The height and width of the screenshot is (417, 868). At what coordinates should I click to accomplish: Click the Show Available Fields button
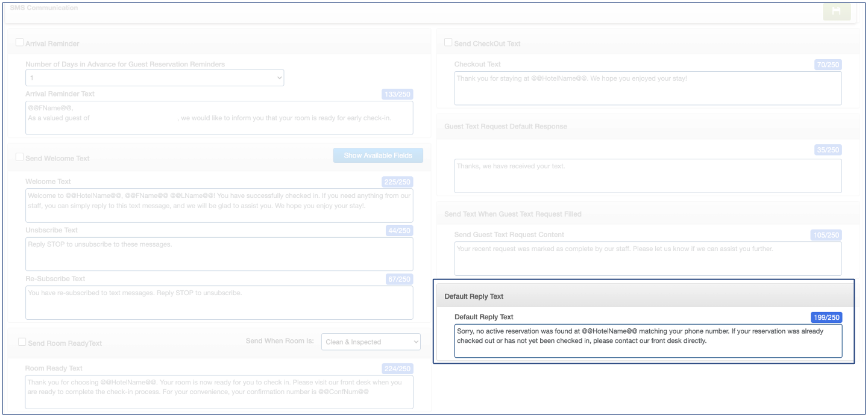(378, 156)
